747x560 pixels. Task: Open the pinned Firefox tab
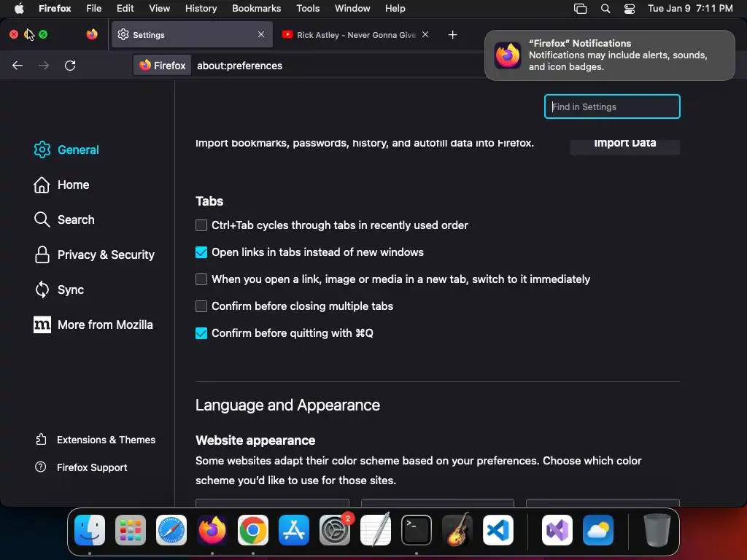coord(92,34)
